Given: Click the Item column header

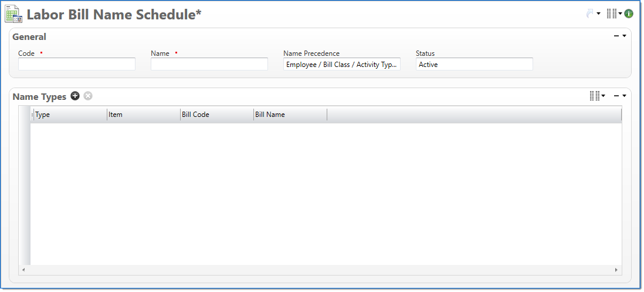Looking at the screenshot, I should (143, 115).
